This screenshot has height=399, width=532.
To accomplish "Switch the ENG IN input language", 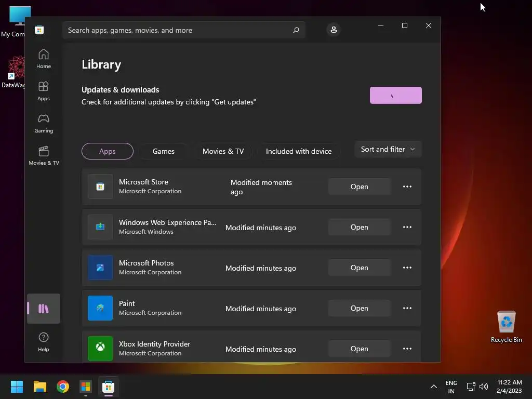I will click(451, 387).
